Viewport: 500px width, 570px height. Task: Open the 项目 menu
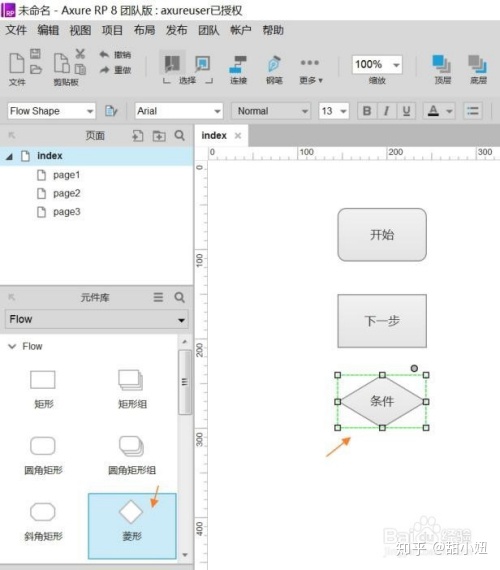click(x=112, y=30)
